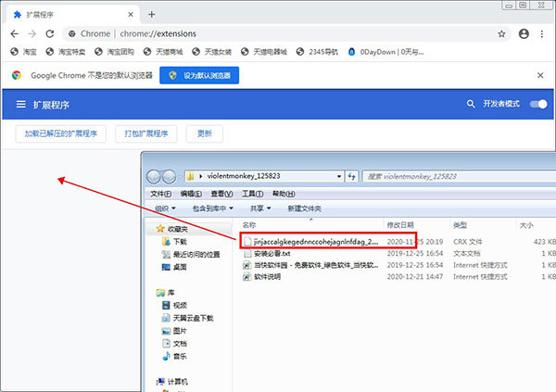Viewport: 556px width, 392px height.
Task: Open Chrome's three-dot menu
Action: click(542, 33)
